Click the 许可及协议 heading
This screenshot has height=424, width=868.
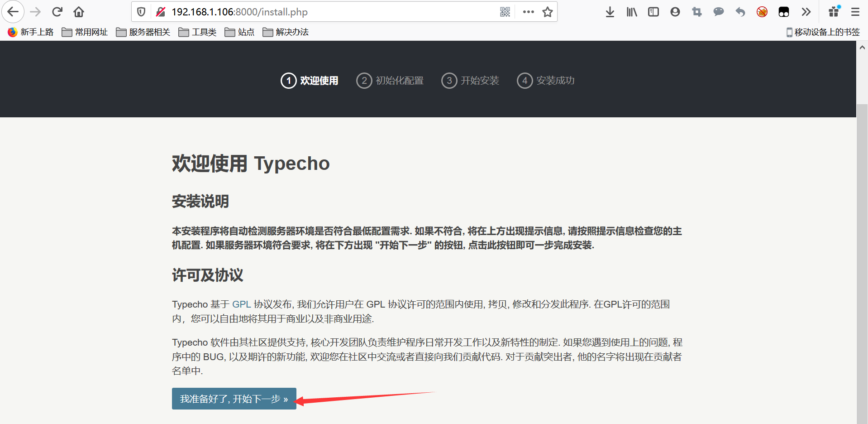tap(208, 275)
